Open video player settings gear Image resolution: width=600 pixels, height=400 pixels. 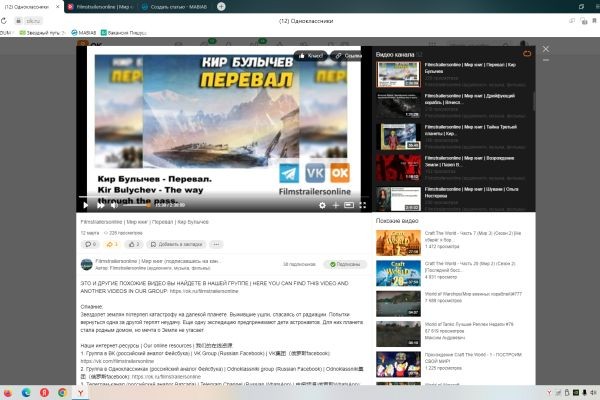[323, 206]
